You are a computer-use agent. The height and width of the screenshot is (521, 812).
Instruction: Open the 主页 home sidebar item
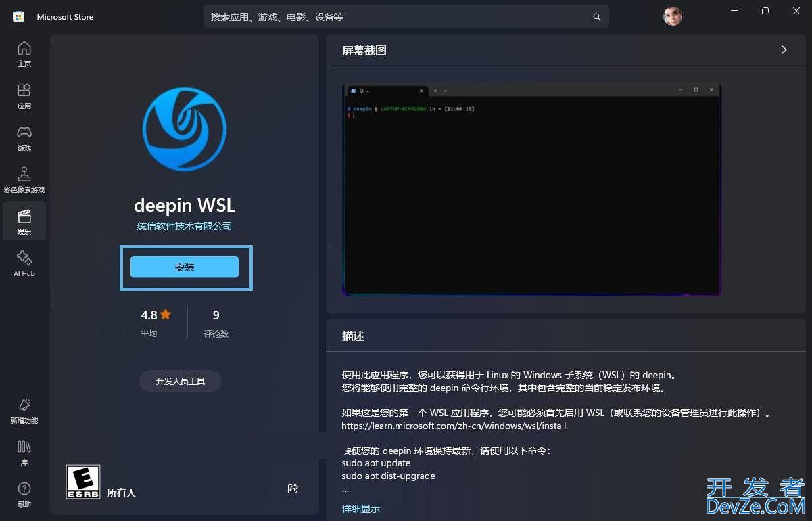24,54
